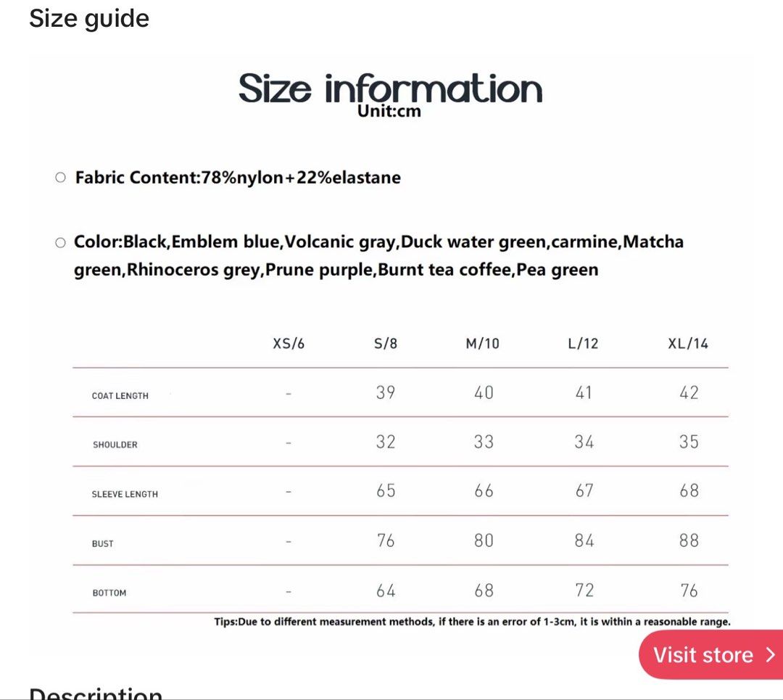Screen dimensions: 783x700
Task: Tap the Size guide heading
Action: click(x=89, y=19)
